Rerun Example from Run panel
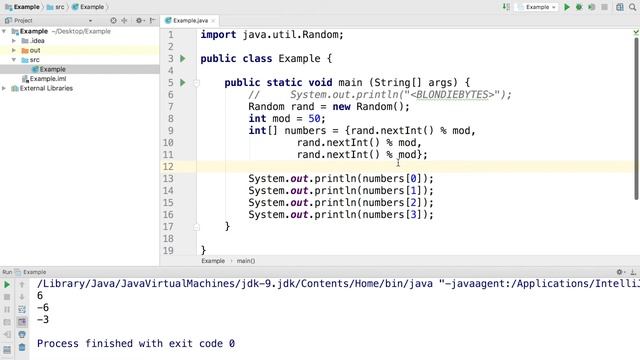Screen dimensions: 640x360 [x=7, y=284]
